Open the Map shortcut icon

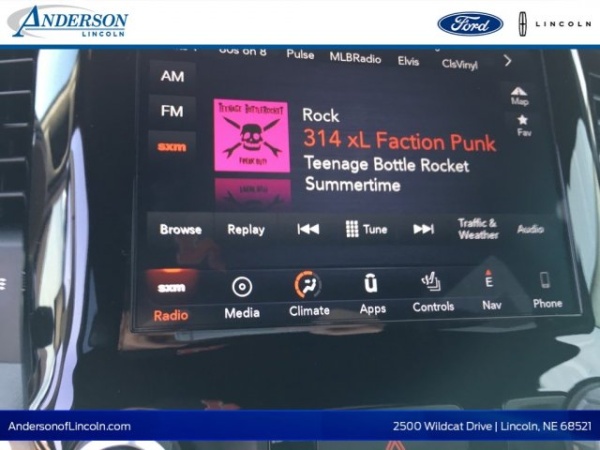click(x=520, y=95)
